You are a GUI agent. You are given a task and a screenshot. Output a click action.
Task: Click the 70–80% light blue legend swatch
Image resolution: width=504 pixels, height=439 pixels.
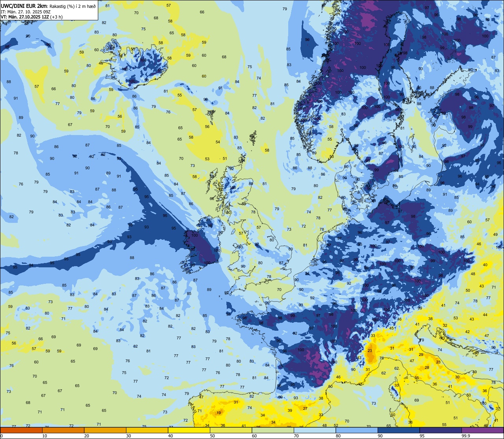pos(315,430)
